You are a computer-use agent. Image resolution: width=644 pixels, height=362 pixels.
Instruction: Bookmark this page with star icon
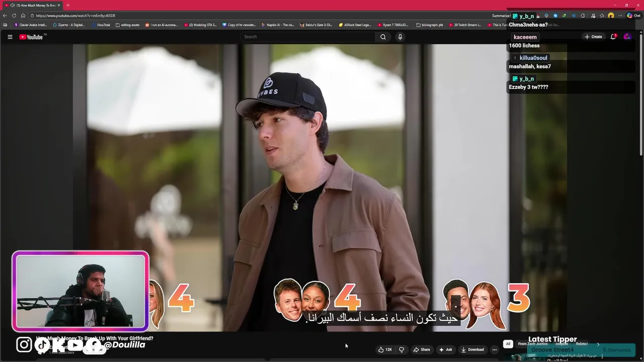pos(602,16)
